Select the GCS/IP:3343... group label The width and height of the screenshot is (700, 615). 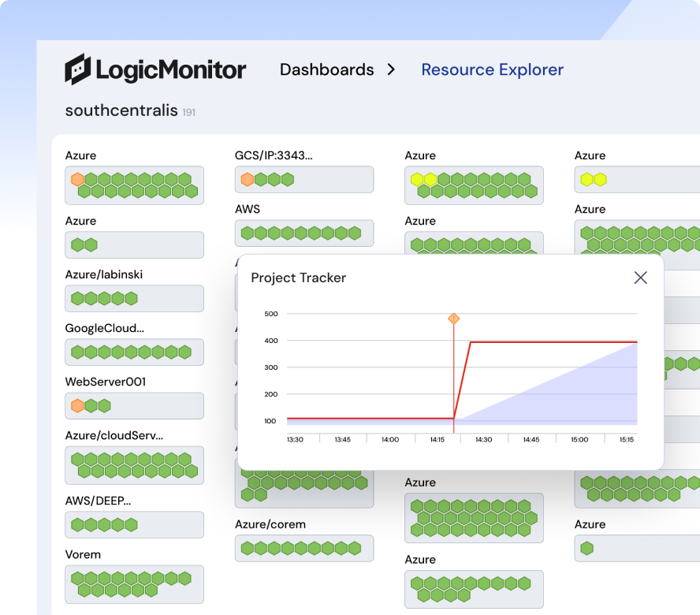tap(274, 155)
